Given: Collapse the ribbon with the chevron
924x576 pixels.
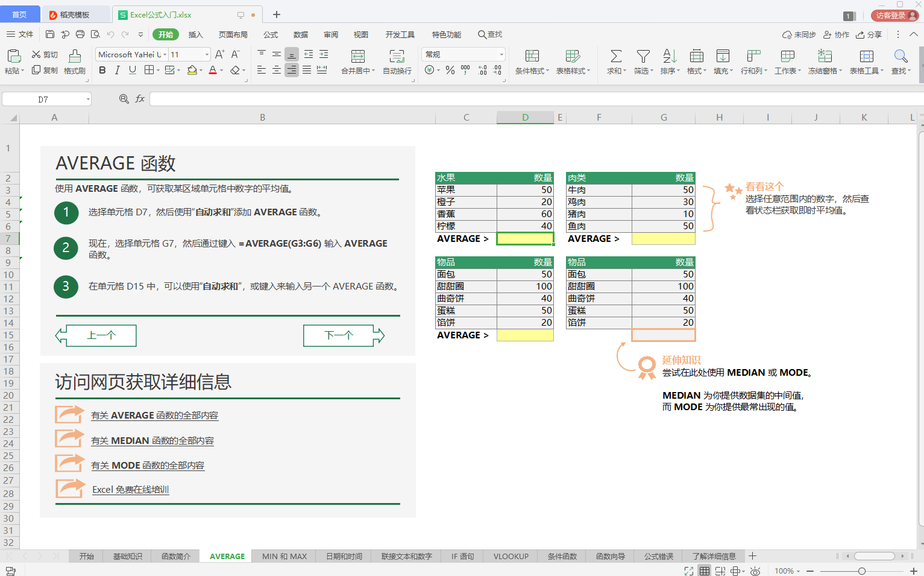Looking at the screenshot, I should [913, 34].
